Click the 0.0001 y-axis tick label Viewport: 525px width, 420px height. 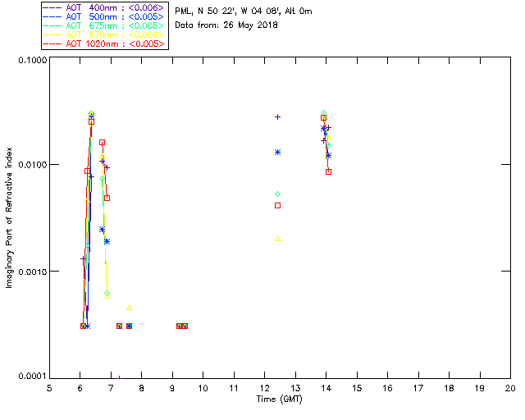[33, 377]
